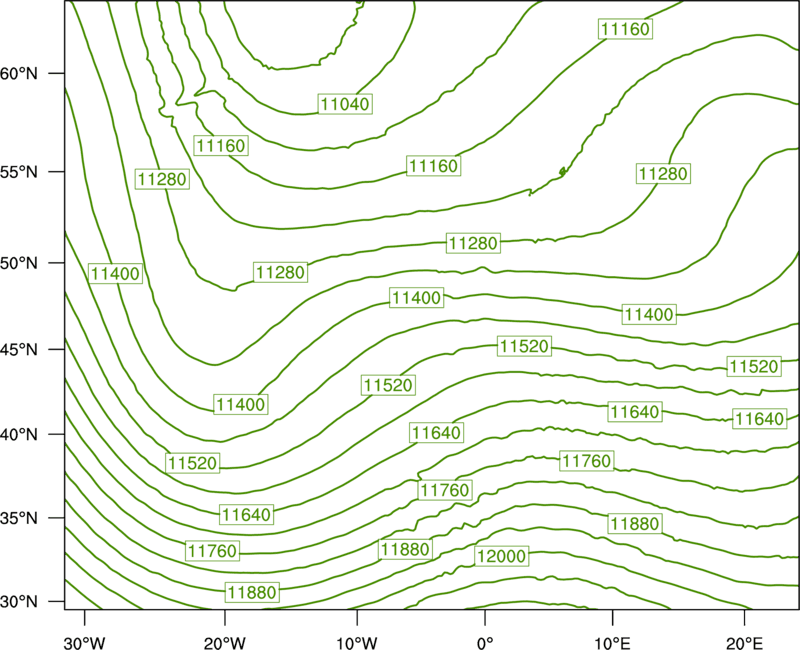This screenshot has height=650, width=800.
Task: Click the 12000 contour label
Action: [501, 556]
